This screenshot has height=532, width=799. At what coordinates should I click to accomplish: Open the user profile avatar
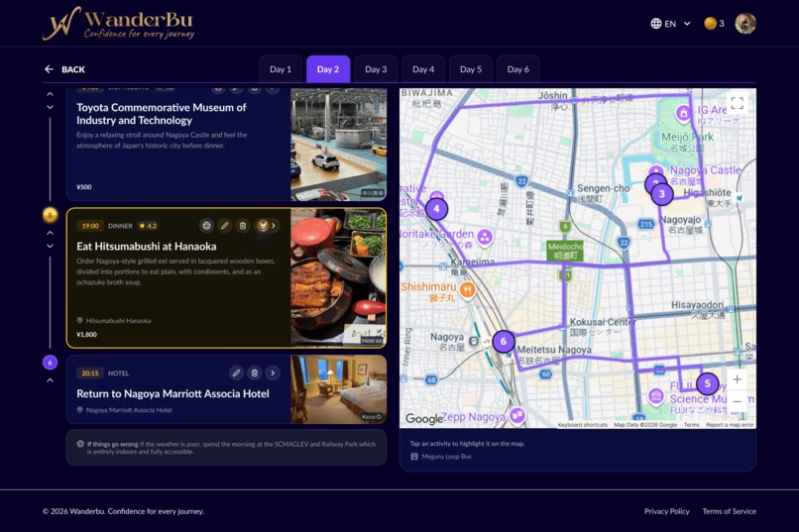tap(745, 24)
